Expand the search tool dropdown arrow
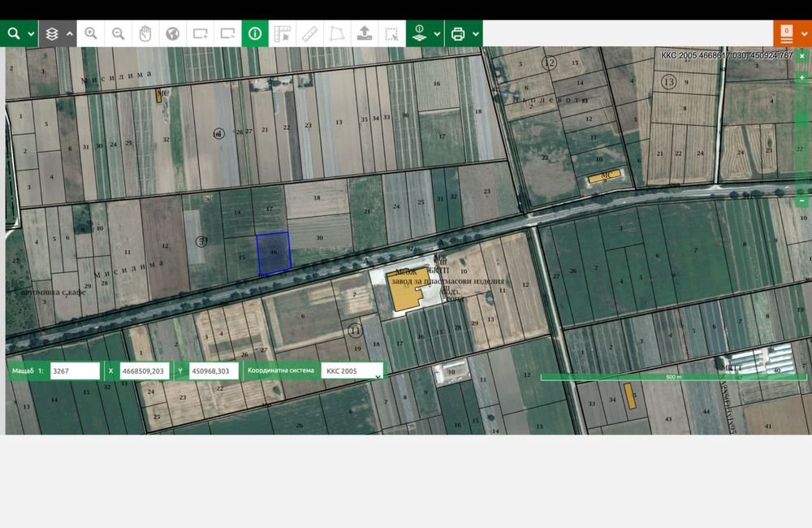 point(31,33)
